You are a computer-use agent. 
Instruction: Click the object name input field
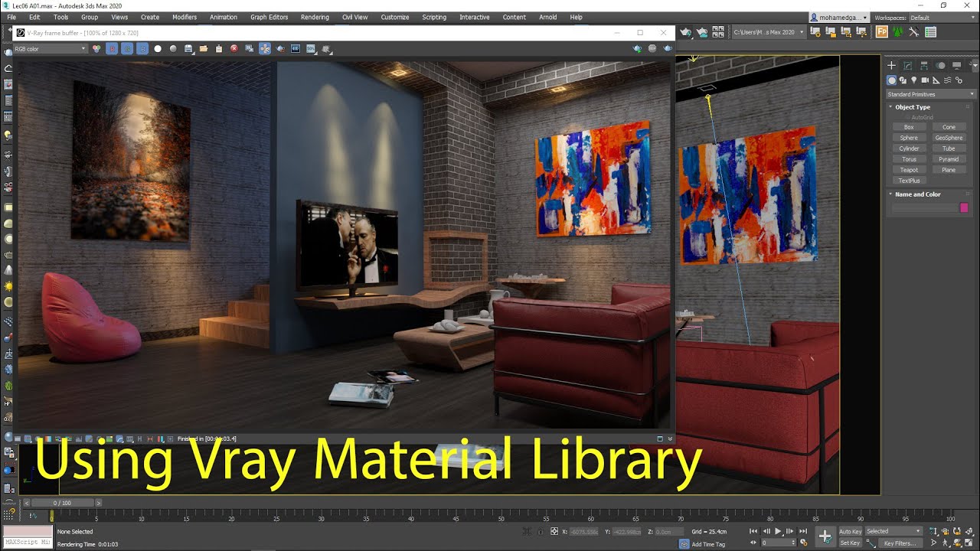click(925, 207)
